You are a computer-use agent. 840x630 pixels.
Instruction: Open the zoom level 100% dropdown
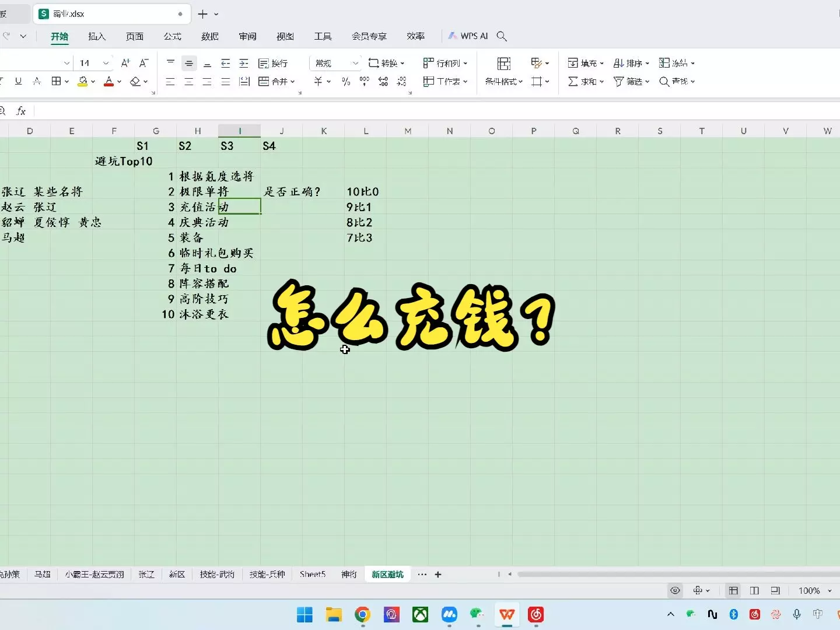click(829, 591)
